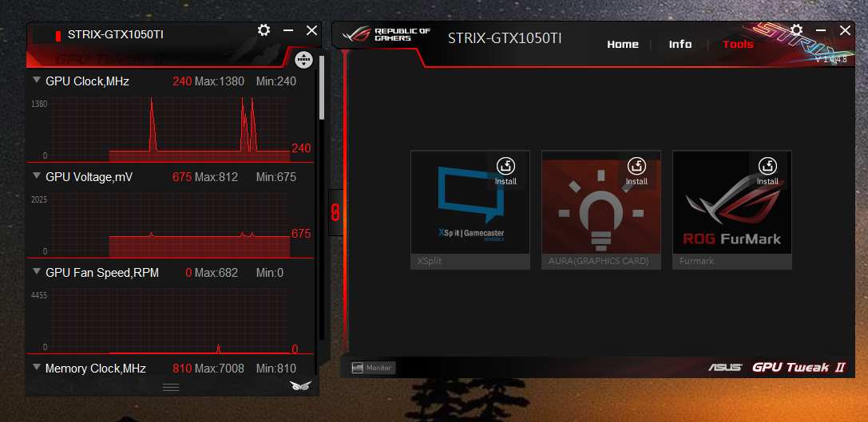The width and height of the screenshot is (868, 422).
Task: Collapse the GPU Voltage graph
Action: click(x=37, y=176)
